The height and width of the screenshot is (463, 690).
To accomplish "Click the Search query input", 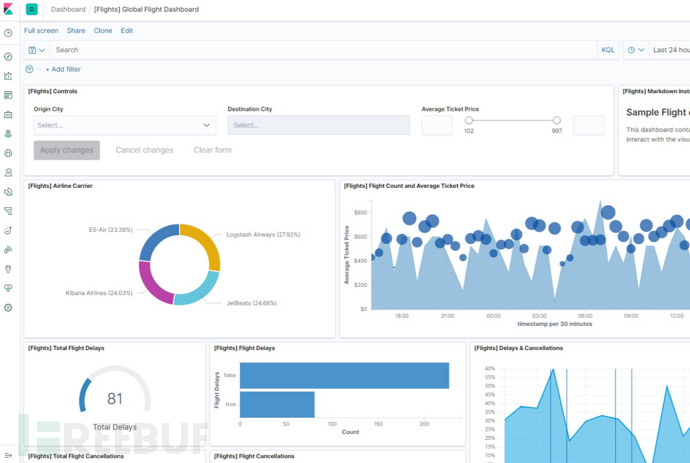I will (323, 50).
